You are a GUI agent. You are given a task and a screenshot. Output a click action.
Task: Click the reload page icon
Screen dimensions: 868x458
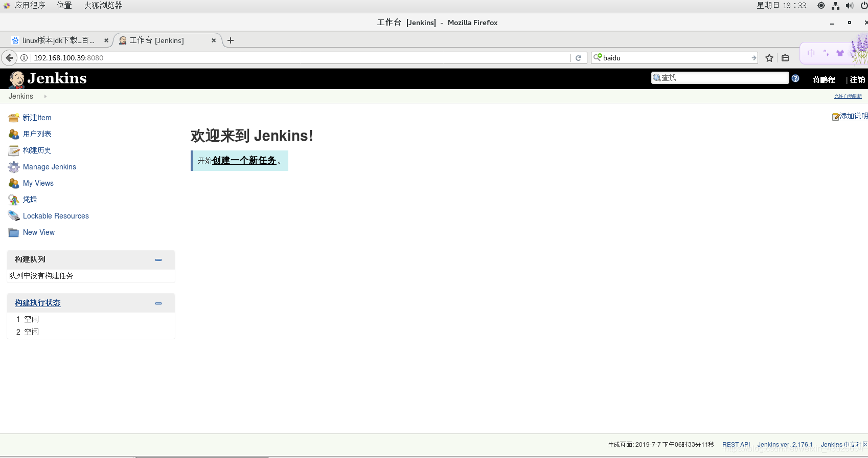(578, 58)
